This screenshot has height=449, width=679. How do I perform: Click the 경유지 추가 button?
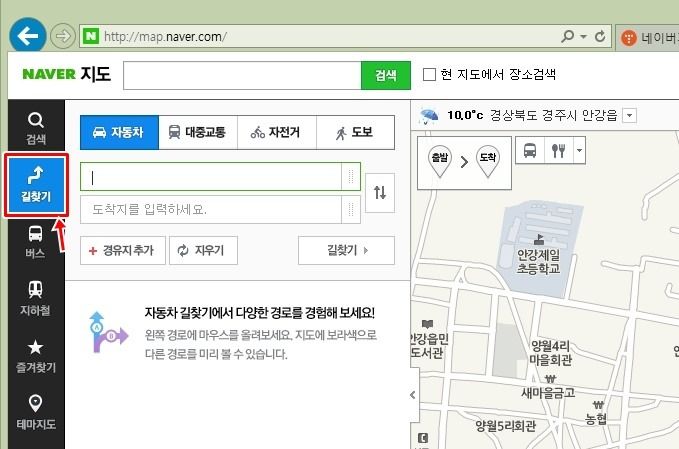click(123, 250)
